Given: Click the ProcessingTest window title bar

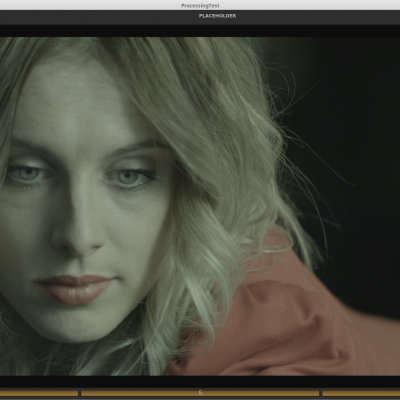Looking at the screenshot, I should tap(200, 5).
